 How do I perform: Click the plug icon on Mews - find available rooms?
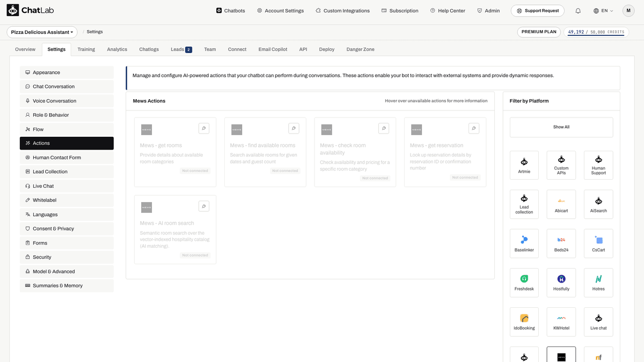tap(294, 128)
